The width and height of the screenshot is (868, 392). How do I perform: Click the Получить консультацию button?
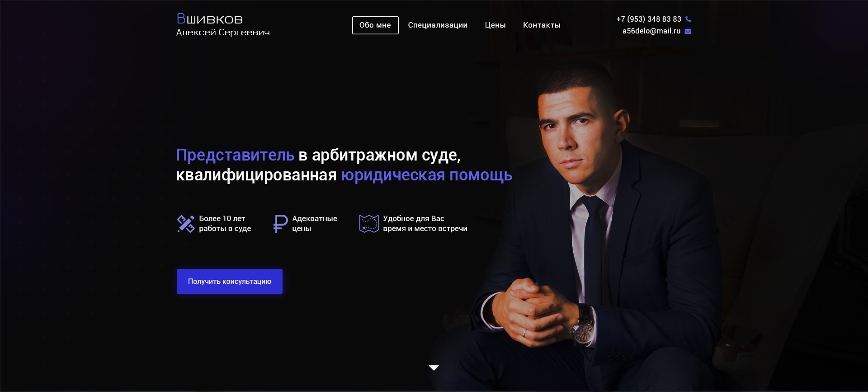coord(230,281)
